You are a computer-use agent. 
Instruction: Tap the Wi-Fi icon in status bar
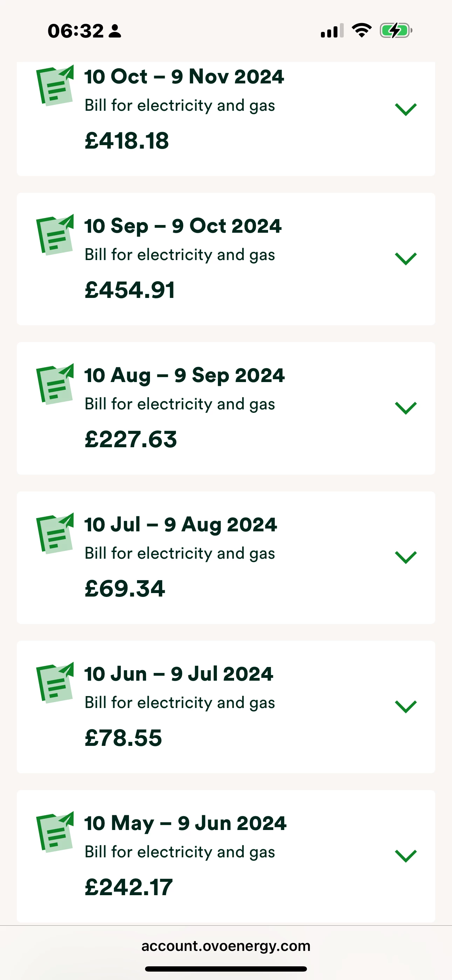(x=362, y=30)
